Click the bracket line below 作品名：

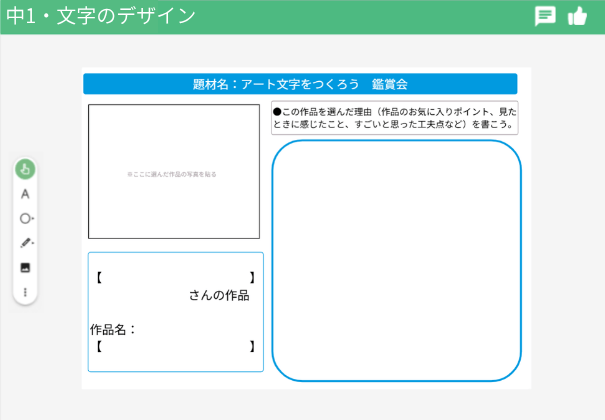[175, 347]
